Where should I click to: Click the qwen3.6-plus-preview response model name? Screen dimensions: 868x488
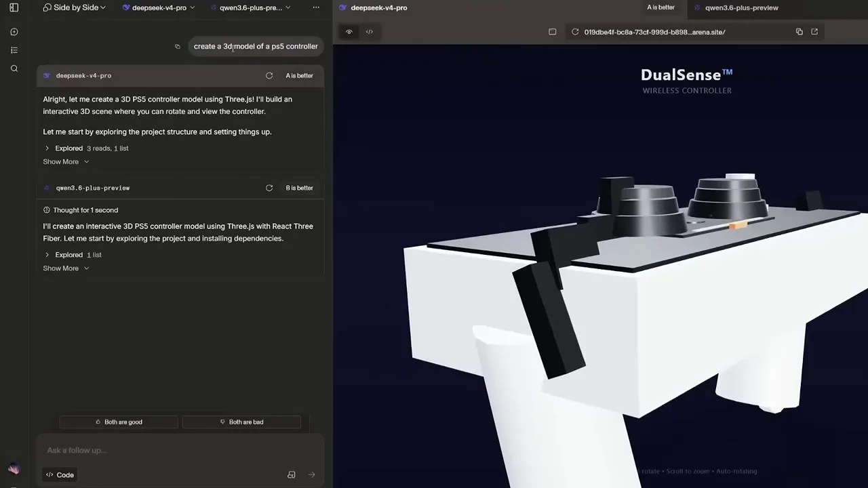click(93, 188)
